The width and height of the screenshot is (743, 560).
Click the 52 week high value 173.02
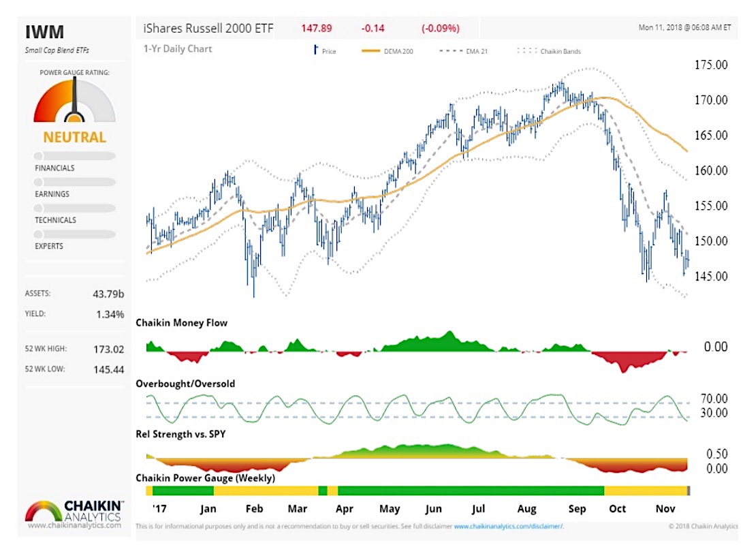click(108, 349)
